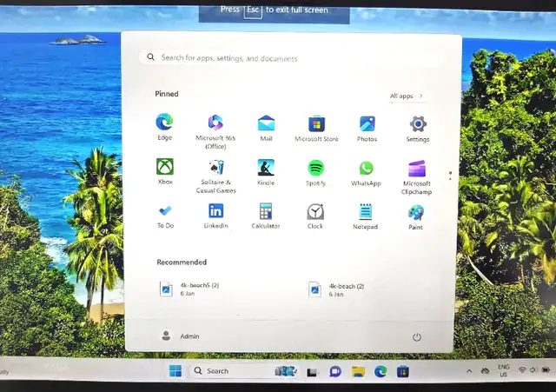Click the OneDrive cloud tray icon
Image resolution: width=556 pixels, height=392 pixels.
pos(485,371)
